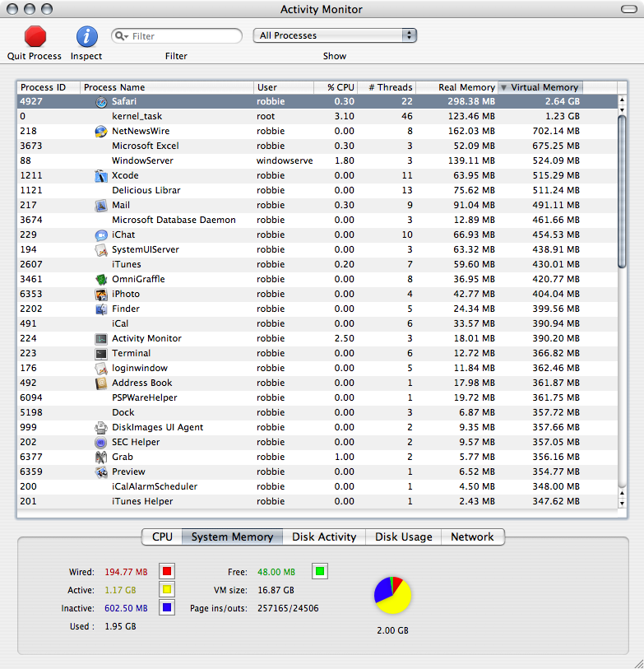Select the iTunes process row
The image size is (644, 669).
[x=317, y=264]
